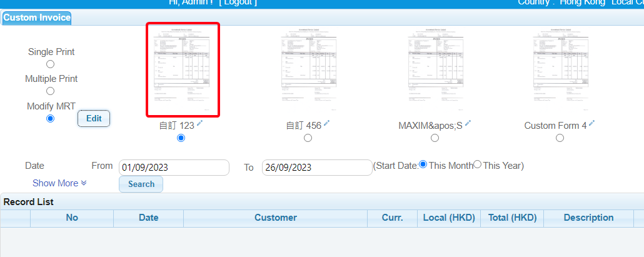Click the Logout link

(x=238, y=3)
